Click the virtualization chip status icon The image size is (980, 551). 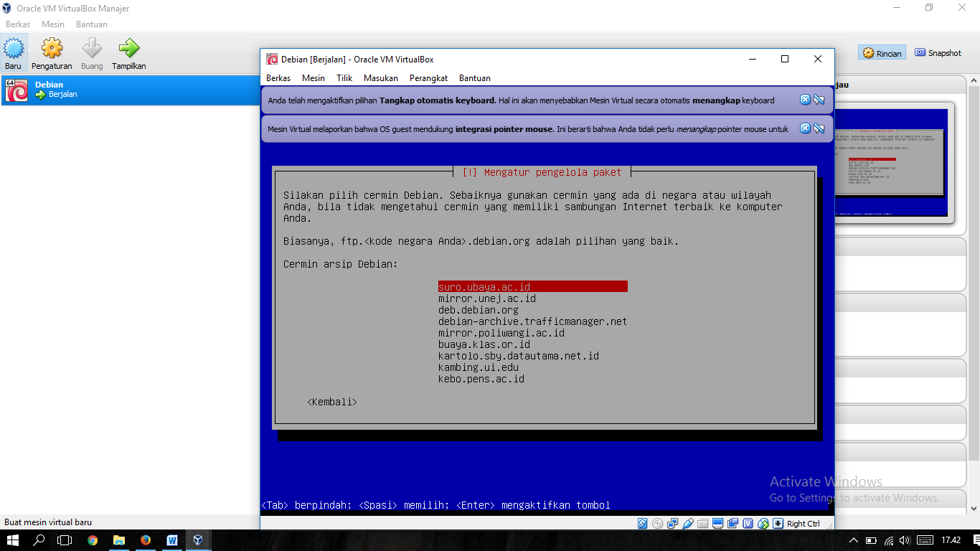tap(748, 524)
